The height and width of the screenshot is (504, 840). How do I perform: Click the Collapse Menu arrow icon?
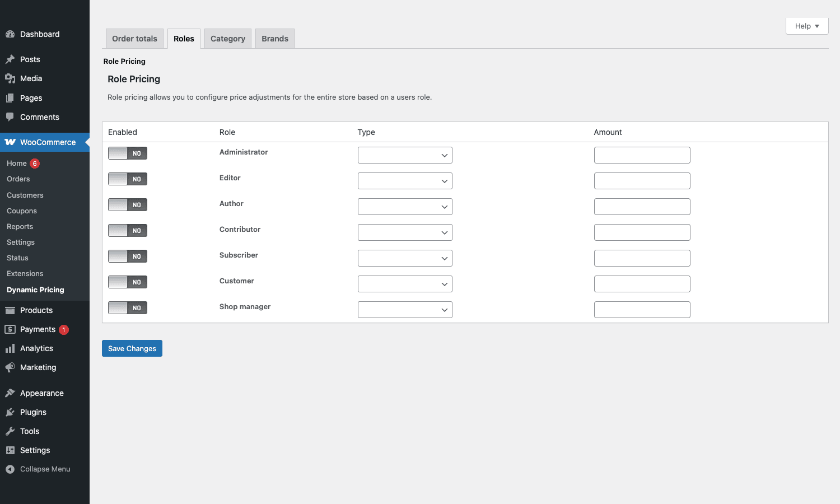[10, 469]
